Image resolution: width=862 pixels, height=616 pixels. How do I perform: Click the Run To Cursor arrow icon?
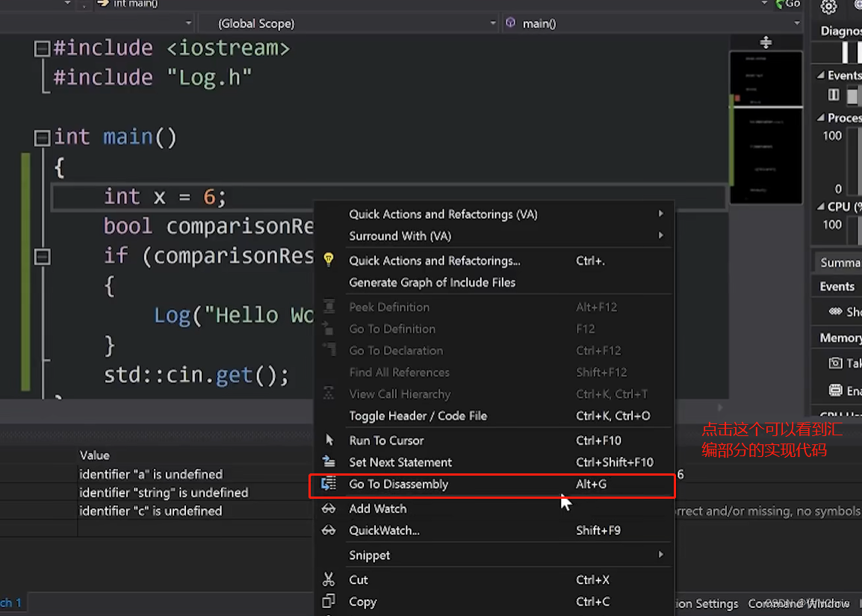pyautogui.click(x=329, y=441)
